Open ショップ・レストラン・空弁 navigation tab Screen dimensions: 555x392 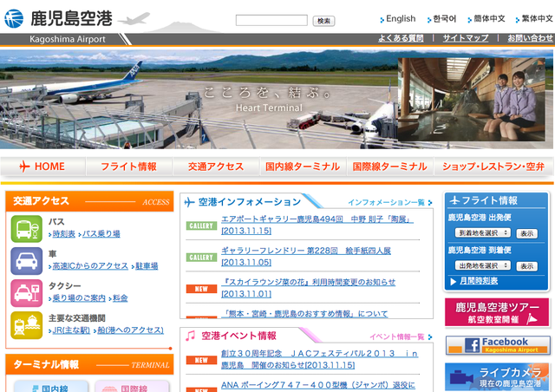(493, 167)
